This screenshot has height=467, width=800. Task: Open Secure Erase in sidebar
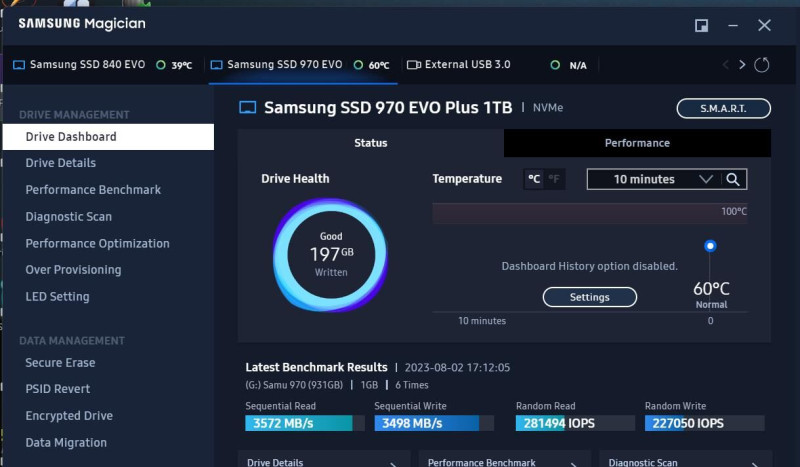pos(60,362)
